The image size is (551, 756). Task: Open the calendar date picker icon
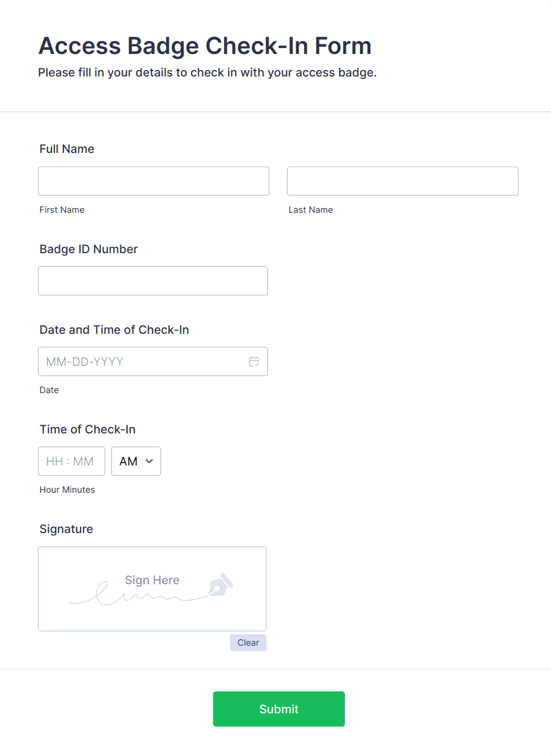pyautogui.click(x=254, y=362)
